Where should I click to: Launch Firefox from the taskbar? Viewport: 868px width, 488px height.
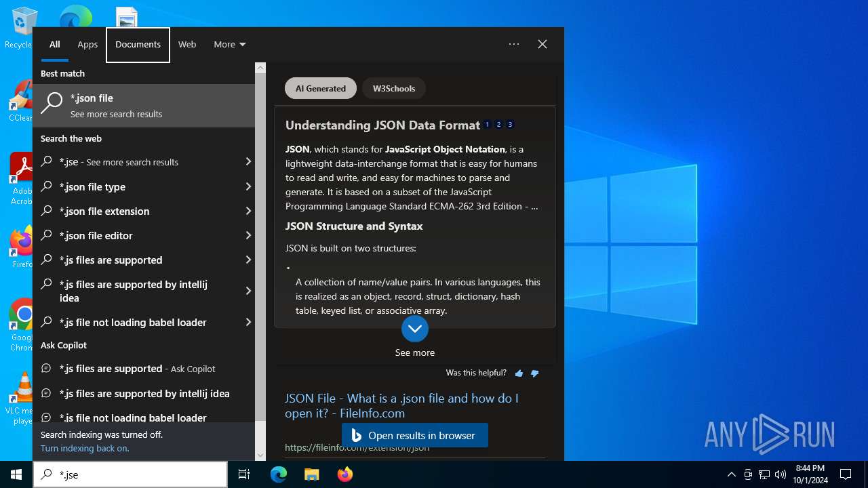click(x=344, y=474)
